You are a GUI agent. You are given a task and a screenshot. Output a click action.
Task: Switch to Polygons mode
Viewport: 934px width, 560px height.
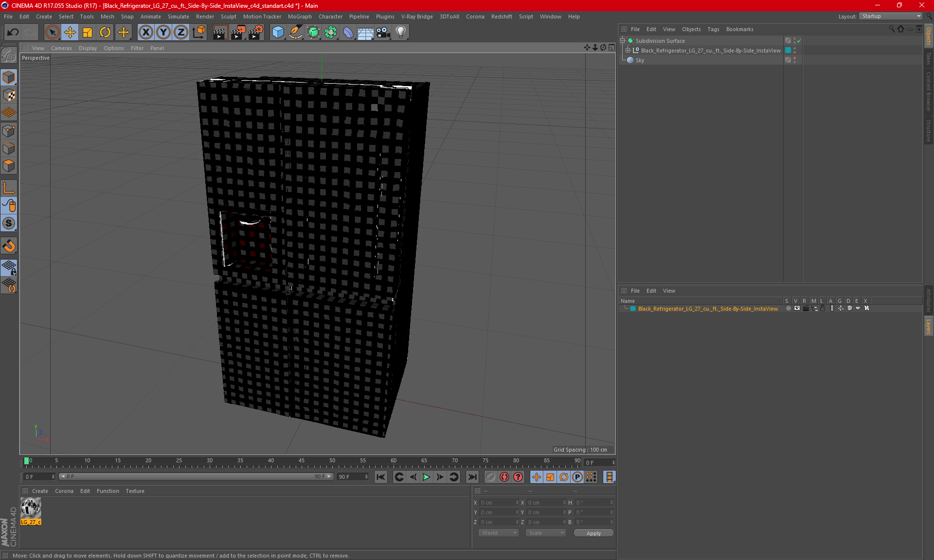(x=9, y=166)
